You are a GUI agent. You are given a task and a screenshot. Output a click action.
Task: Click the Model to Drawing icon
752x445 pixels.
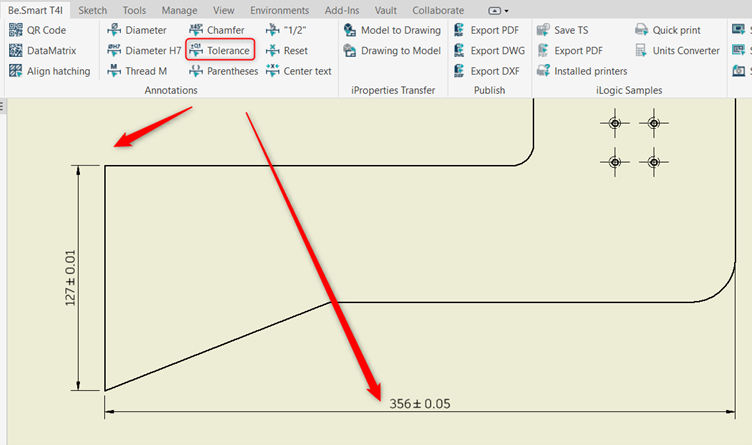[350, 30]
